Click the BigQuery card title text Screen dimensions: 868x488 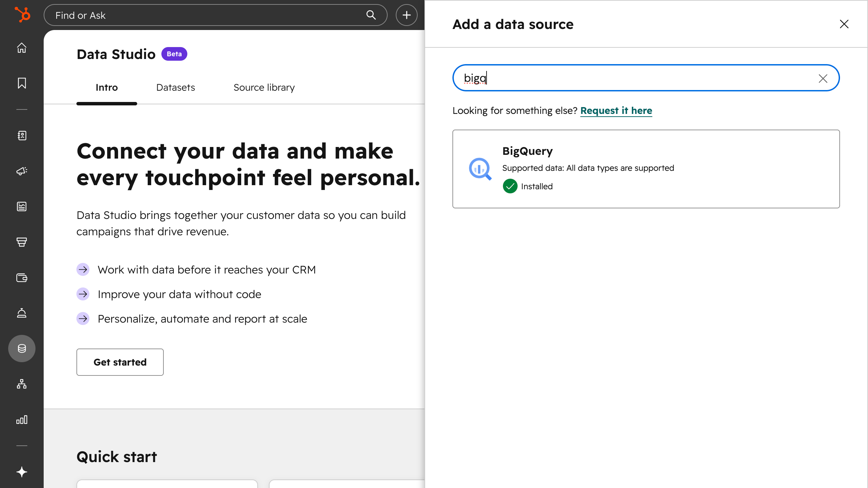pyautogui.click(x=527, y=151)
